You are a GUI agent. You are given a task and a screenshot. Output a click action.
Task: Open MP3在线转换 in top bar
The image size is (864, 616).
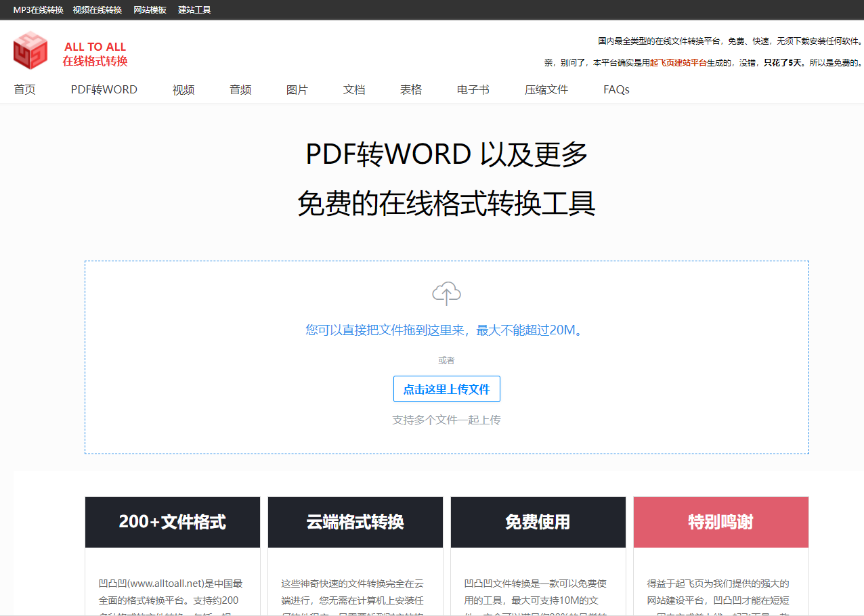tap(38, 10)
